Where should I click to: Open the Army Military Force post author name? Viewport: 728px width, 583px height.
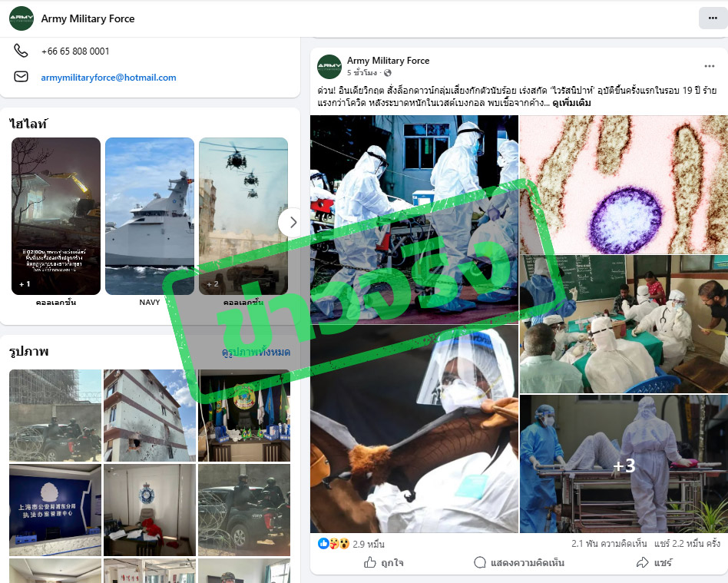click(388, 61)
